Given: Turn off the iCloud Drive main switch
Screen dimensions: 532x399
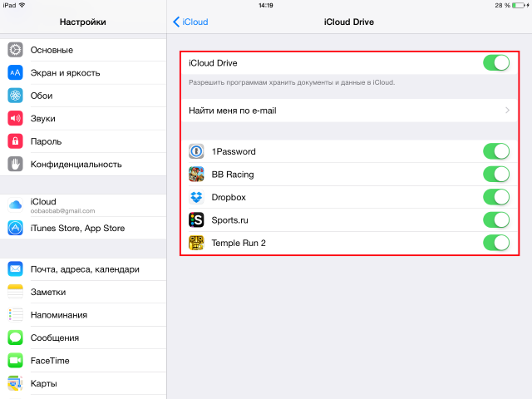Looking at the screenshot, I should (x=496, y=63).
